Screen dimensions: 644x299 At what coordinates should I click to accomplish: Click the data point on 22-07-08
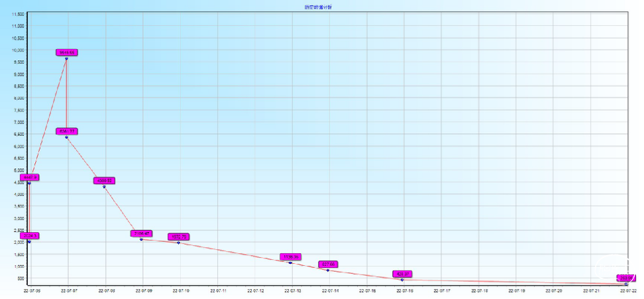point(104,187)
